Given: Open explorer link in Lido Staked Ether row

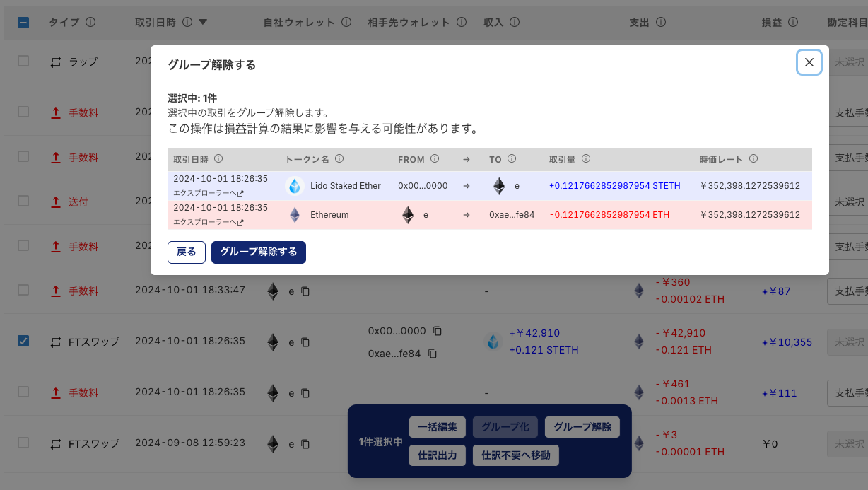Looking at the screenshot, I should (x=209, y=193).
